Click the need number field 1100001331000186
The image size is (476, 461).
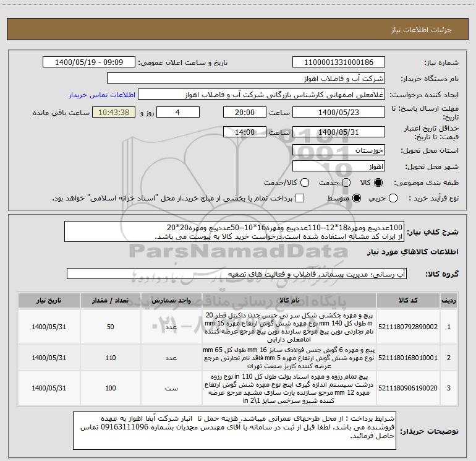pos(339,62)
